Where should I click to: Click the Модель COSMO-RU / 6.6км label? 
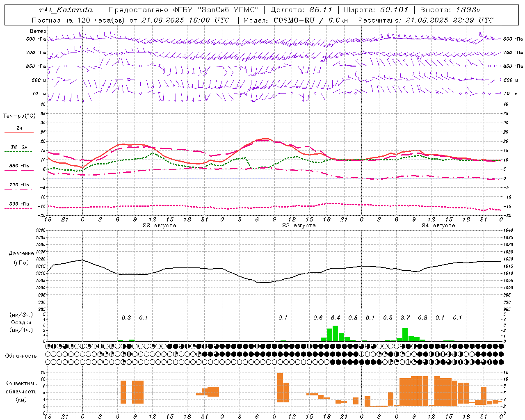[296, 20]
